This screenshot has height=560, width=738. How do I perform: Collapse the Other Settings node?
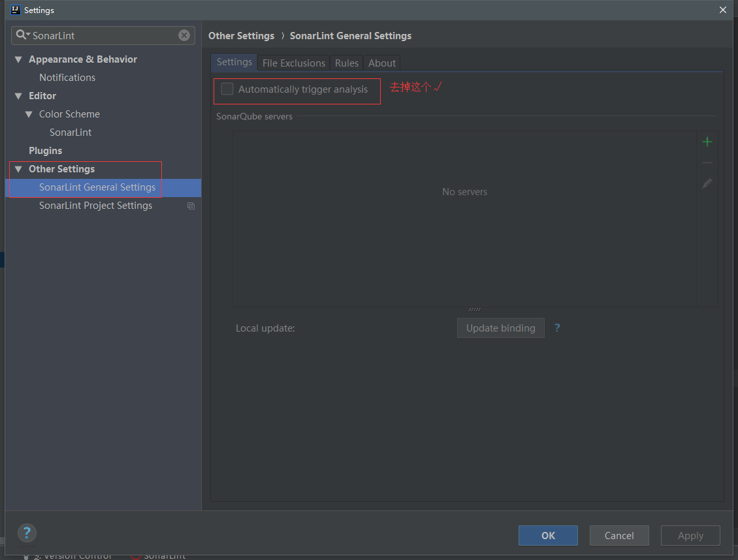pos(18,169)
